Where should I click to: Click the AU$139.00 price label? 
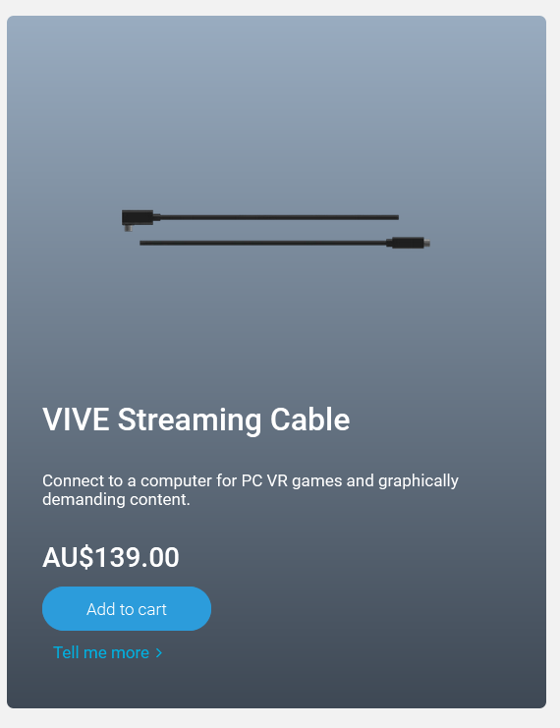(110, 557)
